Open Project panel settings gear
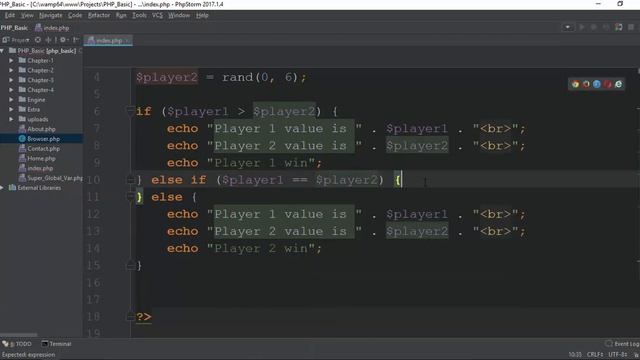The width and height of the screenshot is (640, 360). [x=63, y=40]
